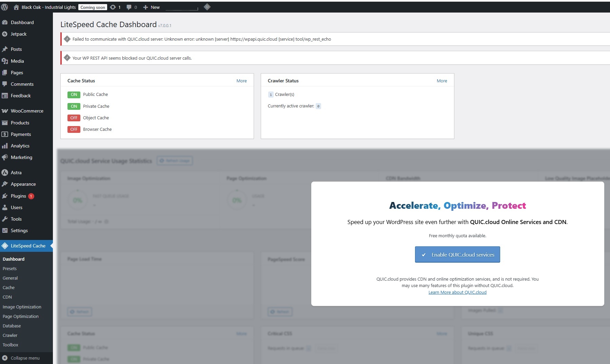Viewport: 610px width, 364px height.
Task: Click the "Browser Cache" label
Action: coord(97,129)
